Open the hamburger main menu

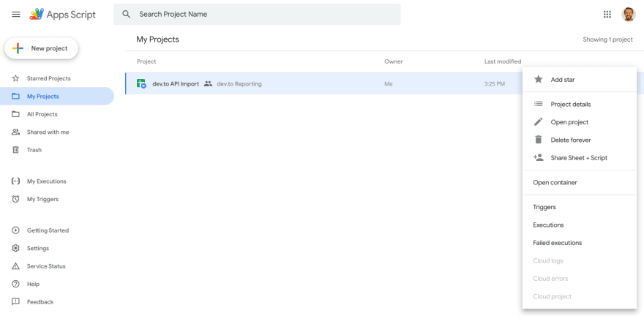pyautogui.click(x=16, y=15)
